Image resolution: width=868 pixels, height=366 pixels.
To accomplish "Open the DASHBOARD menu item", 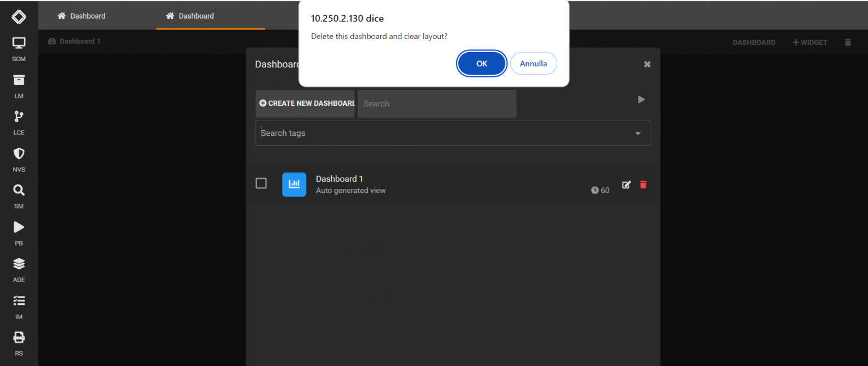I will click(x=754, y=42).
